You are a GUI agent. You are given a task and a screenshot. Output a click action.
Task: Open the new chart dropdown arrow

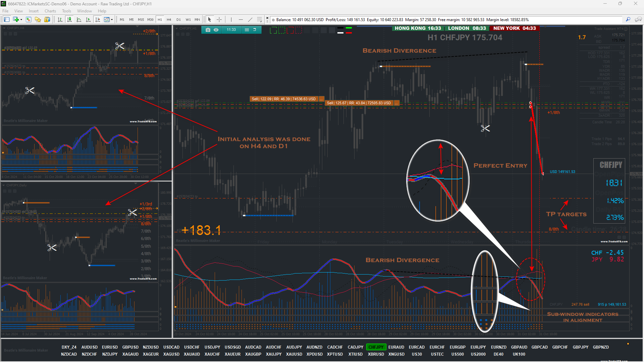21,20
